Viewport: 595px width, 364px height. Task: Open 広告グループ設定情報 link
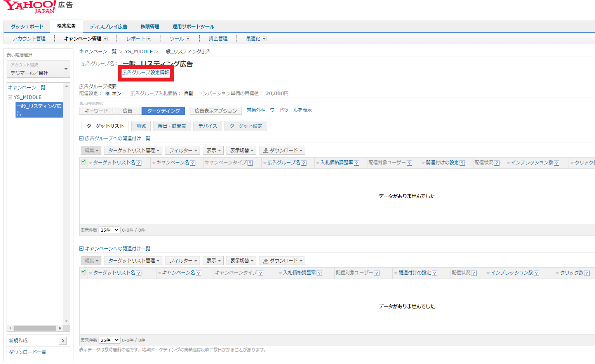146,73
